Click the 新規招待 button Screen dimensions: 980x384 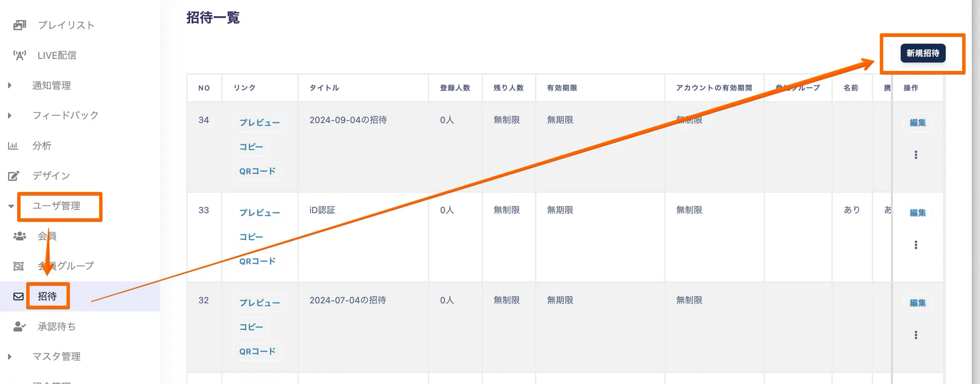pos(923,53)
